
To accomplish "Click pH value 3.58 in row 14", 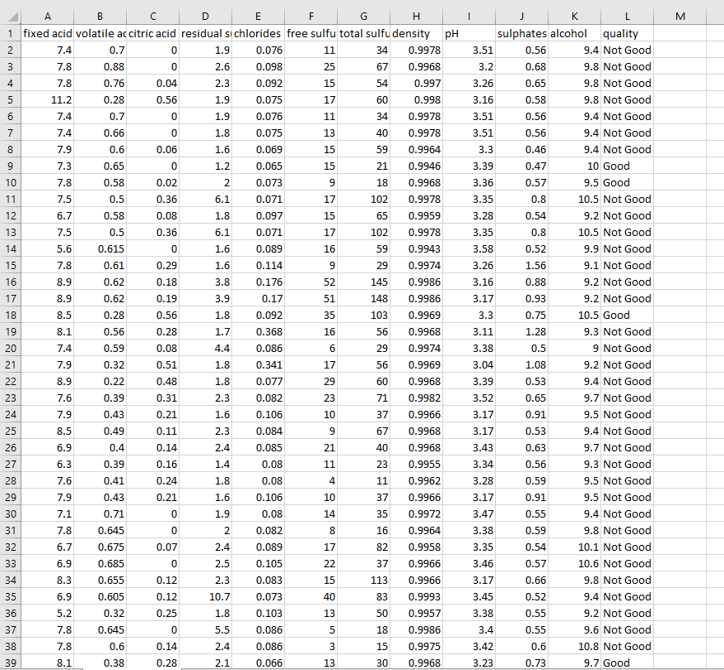I will 469,249.
